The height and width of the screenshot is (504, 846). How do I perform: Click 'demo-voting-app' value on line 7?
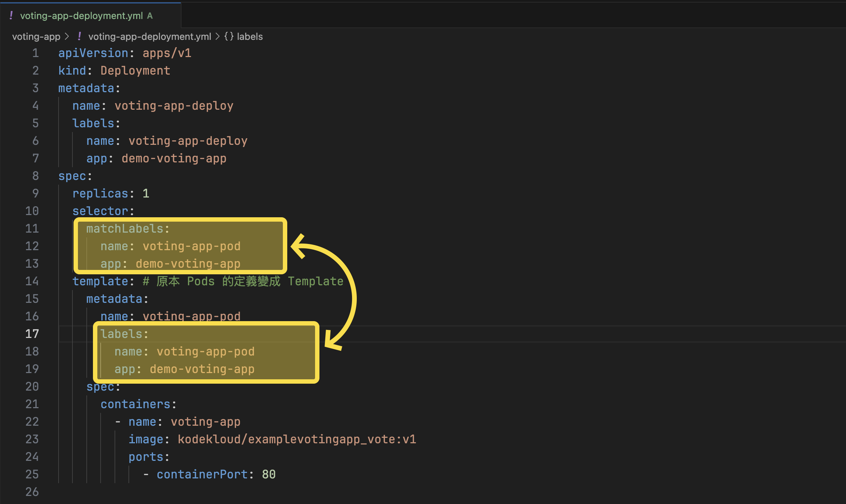click(x=174, y=158)
